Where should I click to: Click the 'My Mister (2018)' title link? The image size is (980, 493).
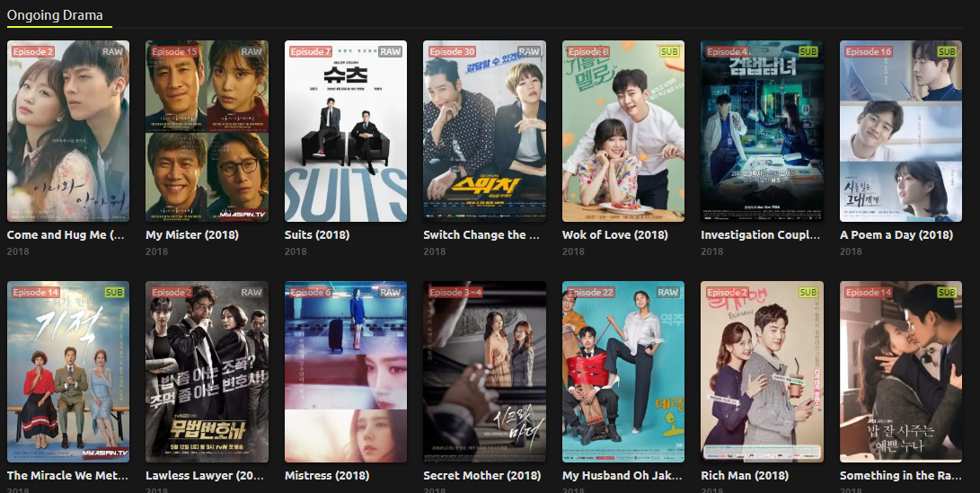tap(192, 235)
